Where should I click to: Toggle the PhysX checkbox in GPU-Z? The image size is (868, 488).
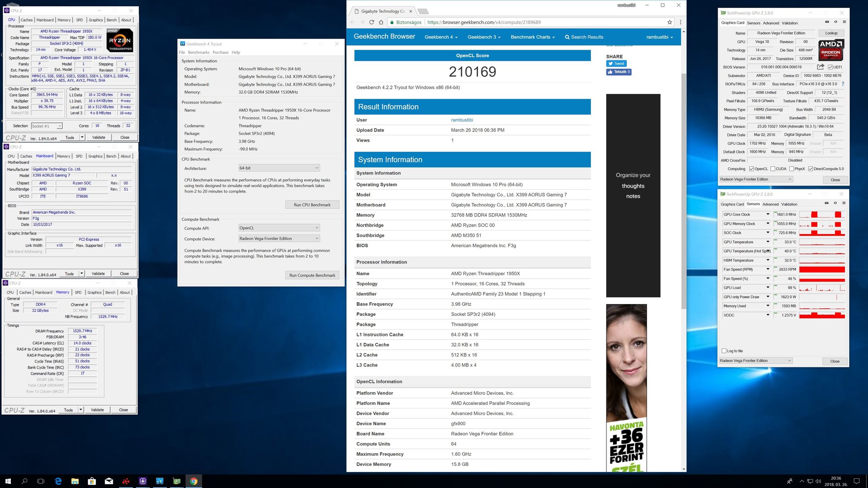point(791,169)
